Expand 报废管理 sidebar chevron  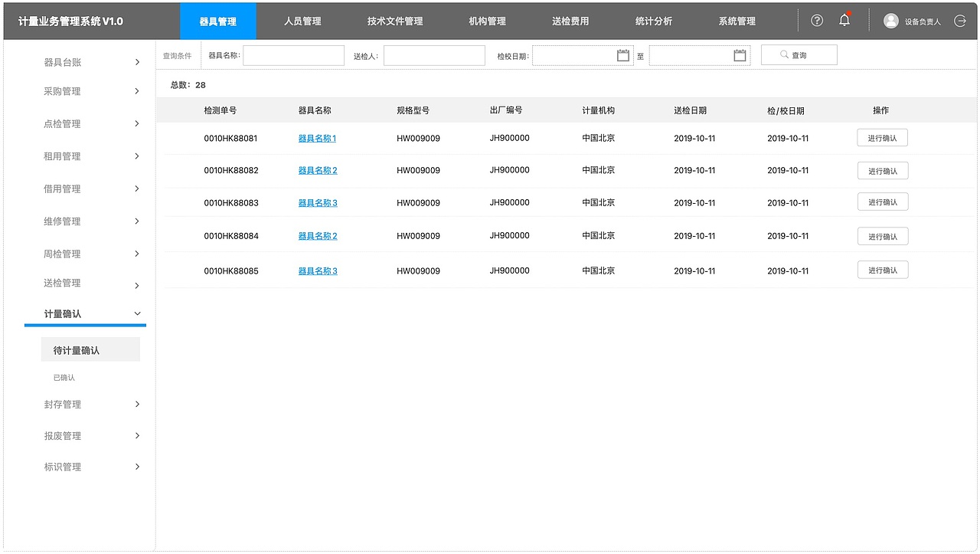click(x=137, y=435)
